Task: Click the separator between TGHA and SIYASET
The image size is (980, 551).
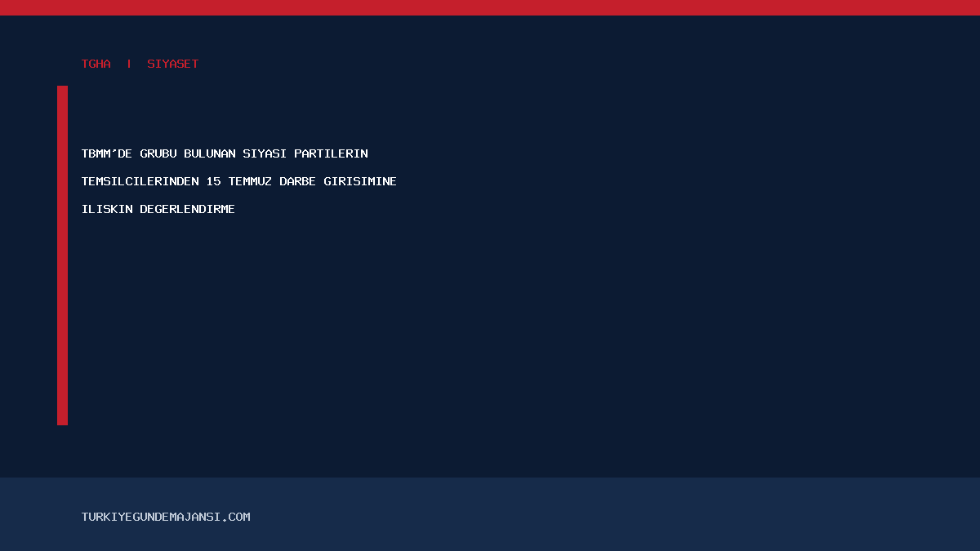Action: (x=129, y=64)
